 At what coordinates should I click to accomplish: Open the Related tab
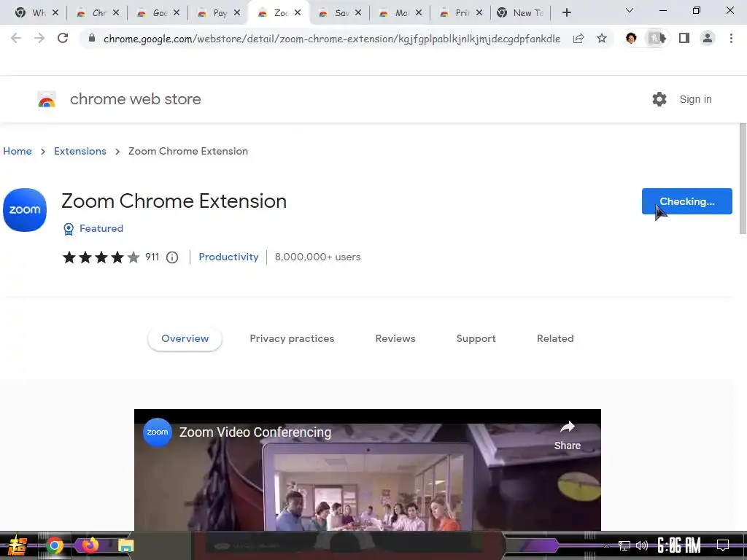pyautogui.click(x=555, y=338)
